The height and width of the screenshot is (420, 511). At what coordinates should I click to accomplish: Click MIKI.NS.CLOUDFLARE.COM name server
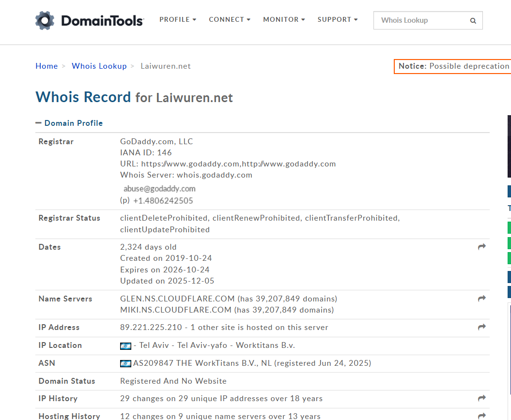176,310
